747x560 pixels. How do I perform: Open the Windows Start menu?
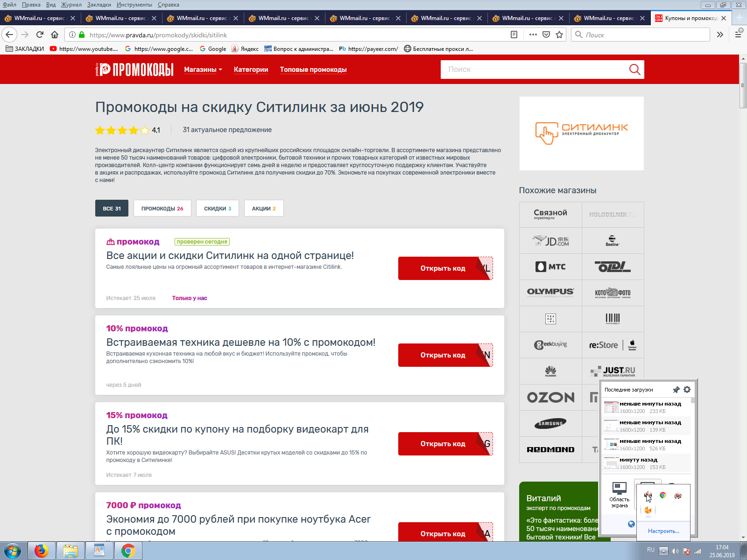(13, 551)
